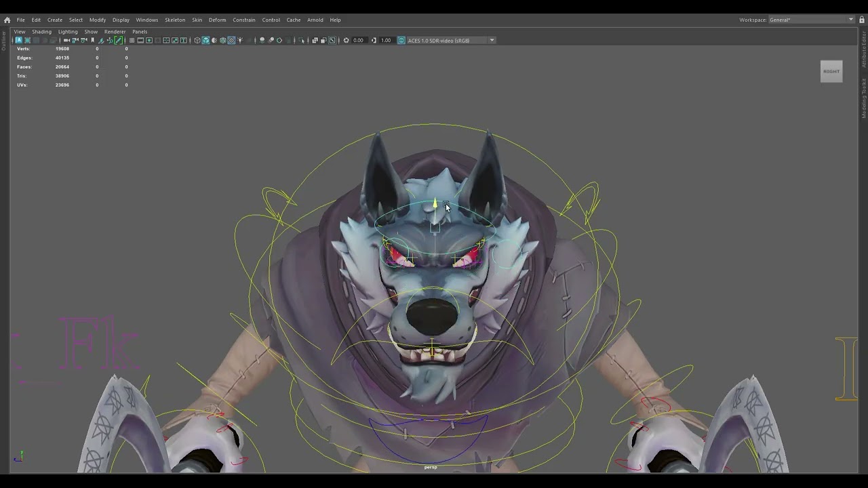The image size is (868, 488).
Task: Toggle the Textured display checker icon
Action: 231,40
